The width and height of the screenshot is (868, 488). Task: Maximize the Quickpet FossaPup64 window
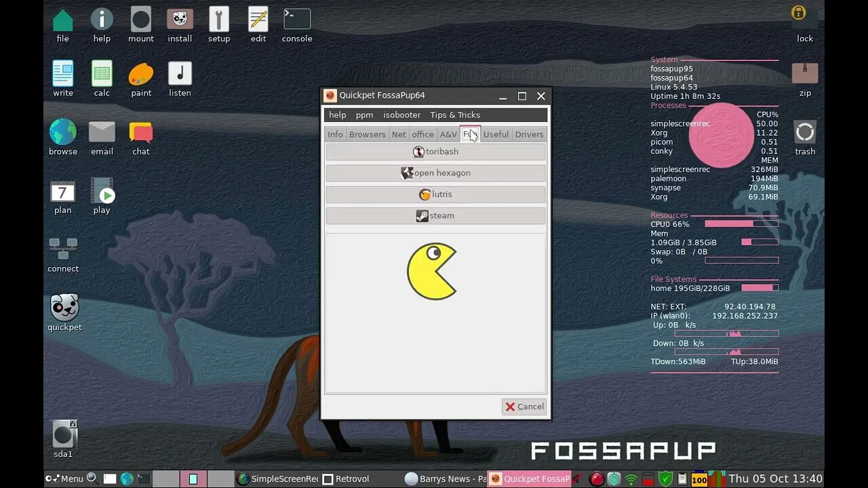point(522,96)
